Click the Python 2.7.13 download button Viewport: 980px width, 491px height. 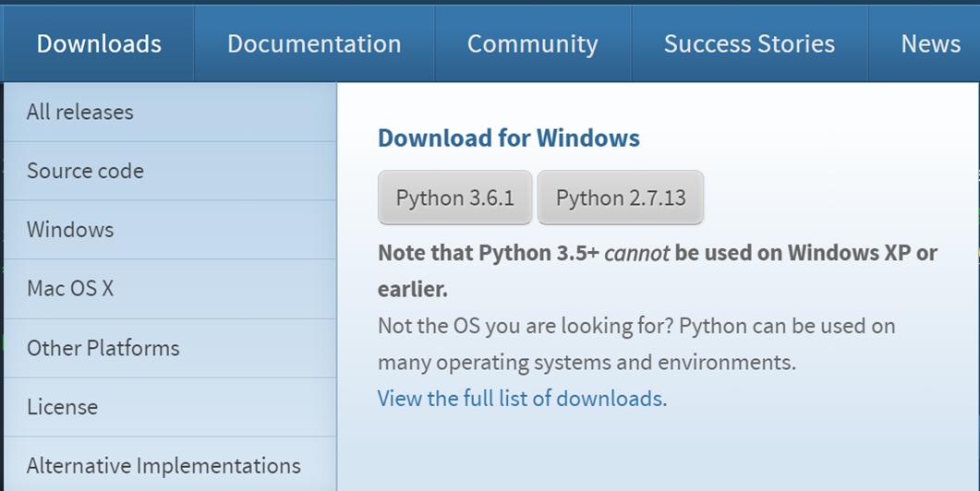tap(621, 198)
